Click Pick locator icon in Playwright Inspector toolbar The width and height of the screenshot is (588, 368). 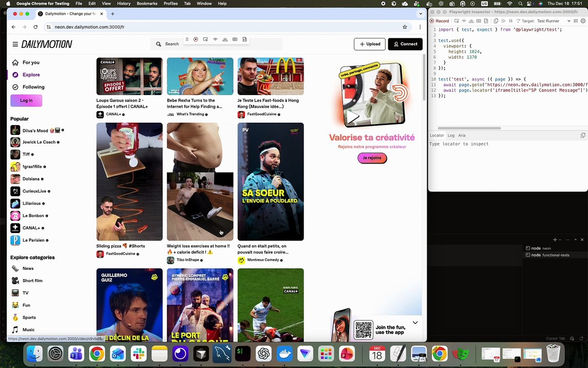point(457,21)
